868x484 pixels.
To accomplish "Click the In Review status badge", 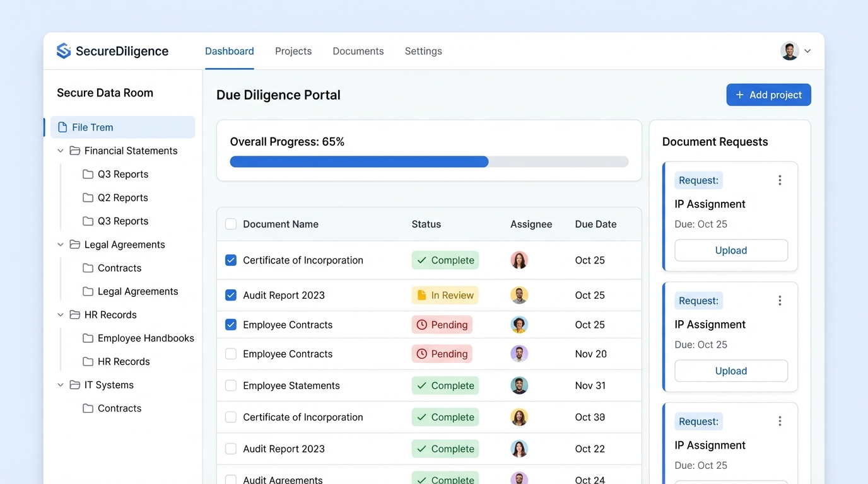I will point(445,295).
